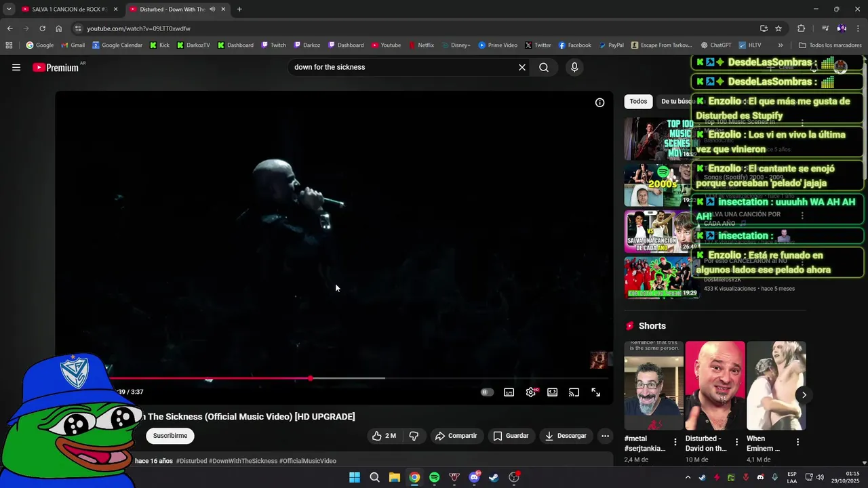
Task: Reload the page
Action: pyautogui.click(x=42, y=28)
